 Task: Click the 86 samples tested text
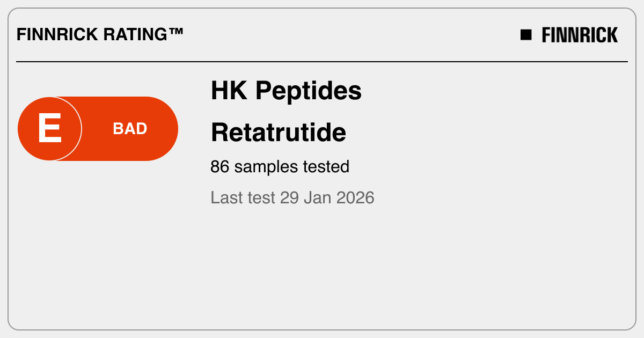tap(280, 167)
